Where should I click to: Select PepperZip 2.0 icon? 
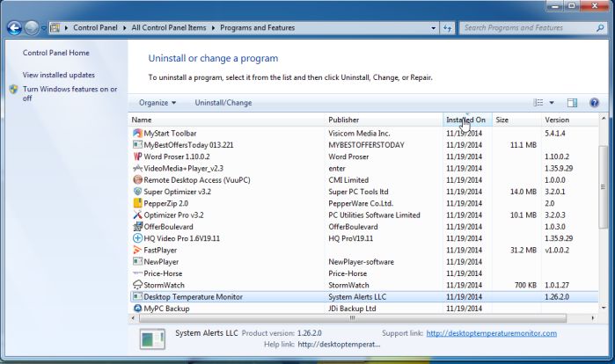(x=137, y=203)
